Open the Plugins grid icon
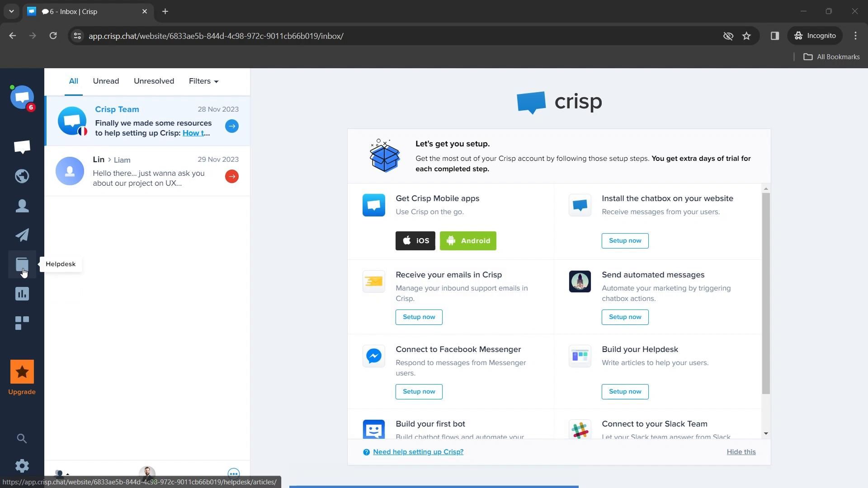The height and width of the screenshot is (488, 868). pos(22,323)
